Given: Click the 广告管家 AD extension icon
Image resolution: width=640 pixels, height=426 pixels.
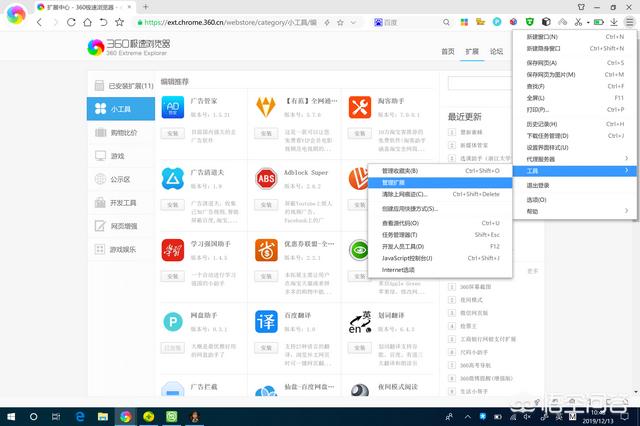Looking at the screenshot, I should pos(173,107).
